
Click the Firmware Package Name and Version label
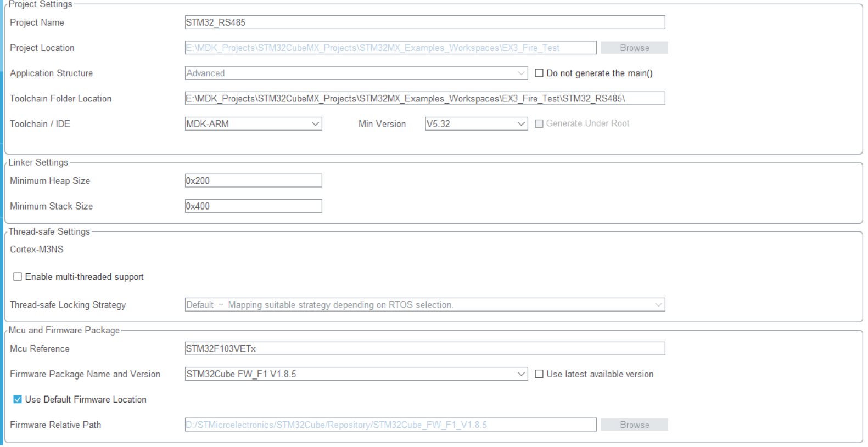pyautogui.click(x=85, y=374)
